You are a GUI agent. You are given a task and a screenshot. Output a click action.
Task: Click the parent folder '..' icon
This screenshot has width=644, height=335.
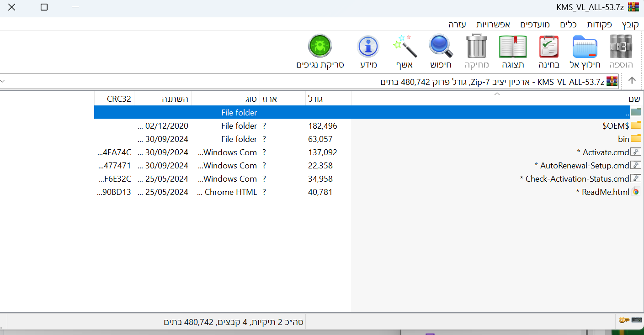[x=636, y=112]
